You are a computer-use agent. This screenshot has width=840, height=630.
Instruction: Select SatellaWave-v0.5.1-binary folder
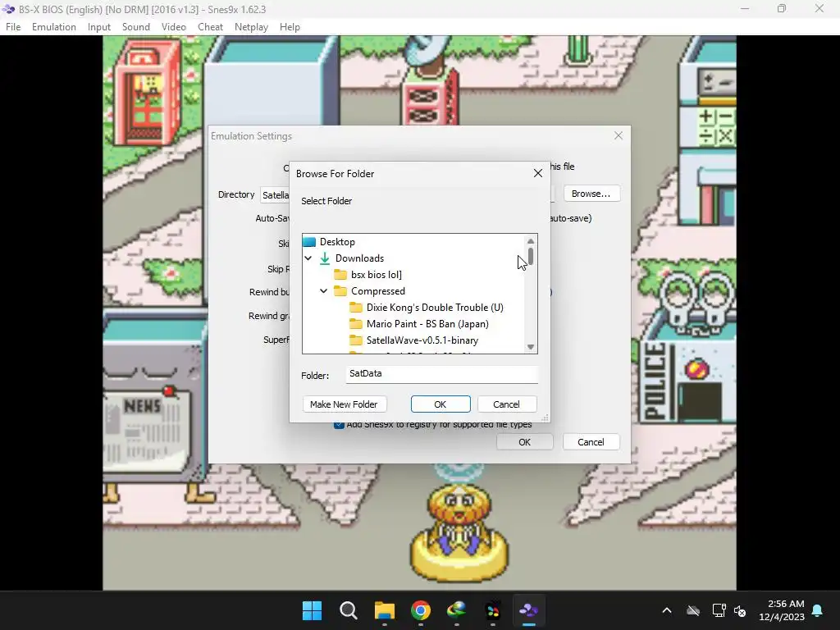(x=422, y=340)
